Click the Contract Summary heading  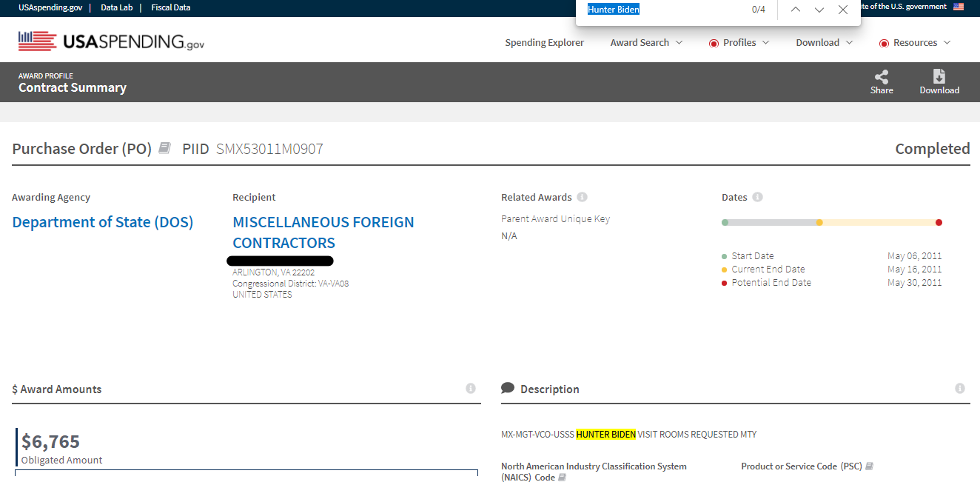coord(73,87)
